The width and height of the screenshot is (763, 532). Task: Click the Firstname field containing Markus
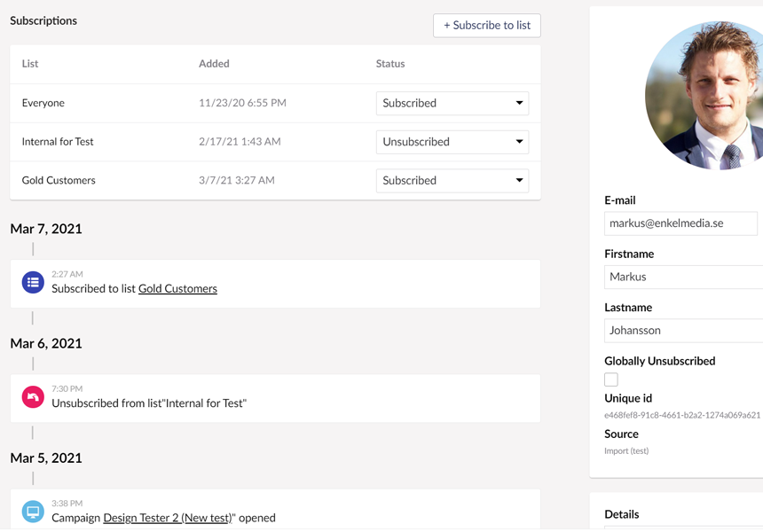coord(684,277)
